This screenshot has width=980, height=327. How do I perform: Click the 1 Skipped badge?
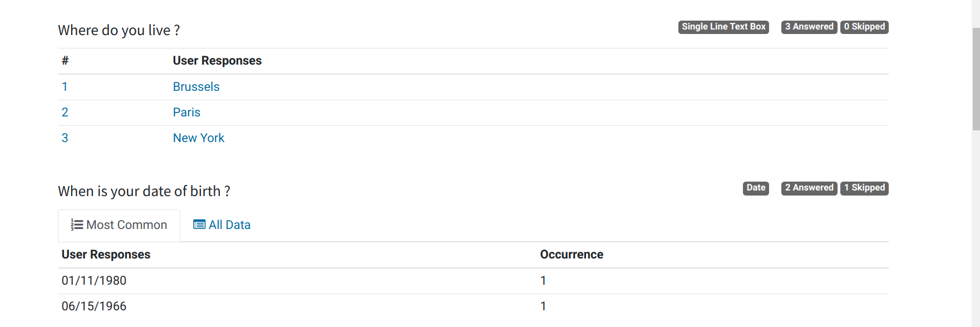tap(864, 188)
